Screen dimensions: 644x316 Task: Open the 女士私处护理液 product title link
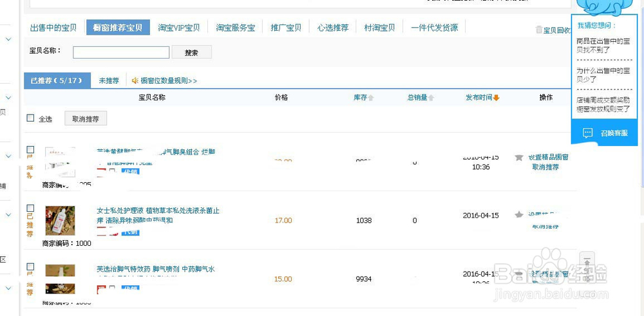click(x=158, y=216)
